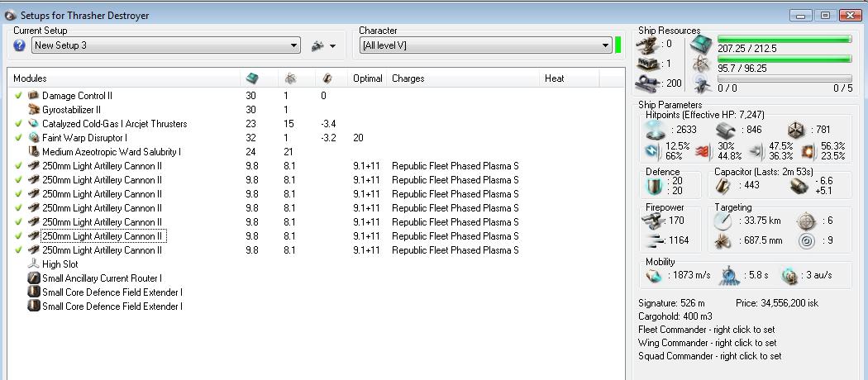
Task: Click the green character status indicator
Action: (618, 45)
